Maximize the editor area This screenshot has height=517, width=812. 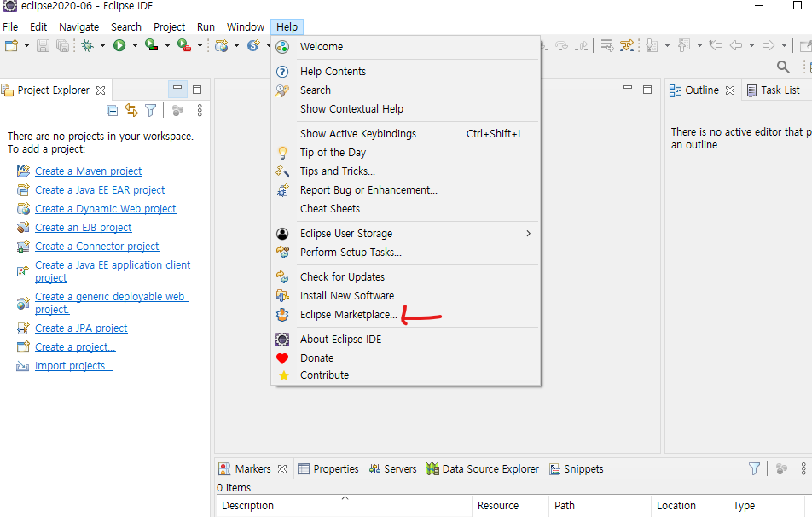(x=647, y=90)
